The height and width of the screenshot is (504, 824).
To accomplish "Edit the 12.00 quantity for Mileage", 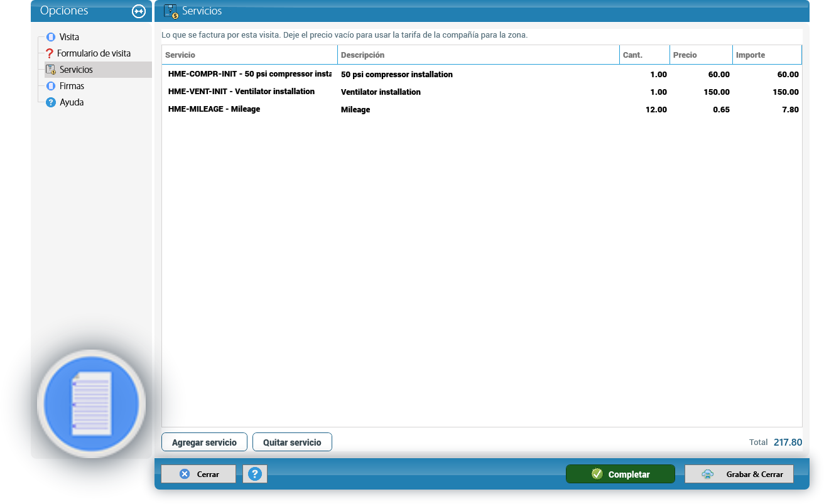I will 656,110.
